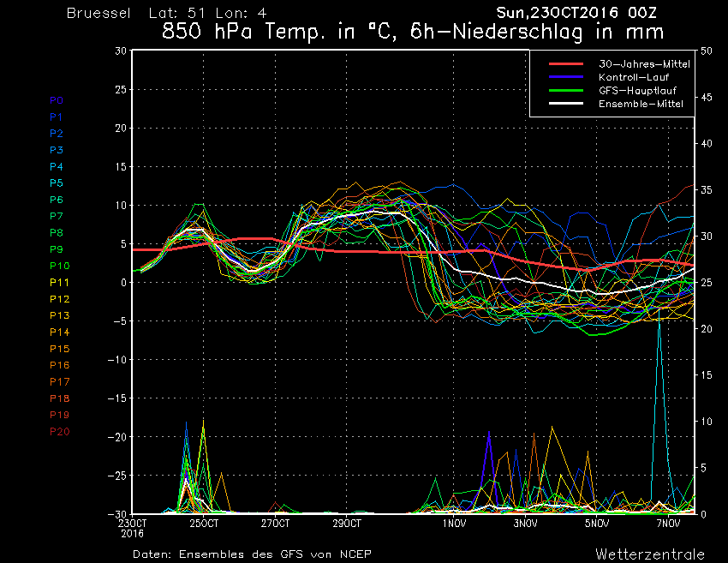This screenshot has height=563, width=728.
Task: Click the Wetterzentrale watermark text
Action: tap(650, 554)
